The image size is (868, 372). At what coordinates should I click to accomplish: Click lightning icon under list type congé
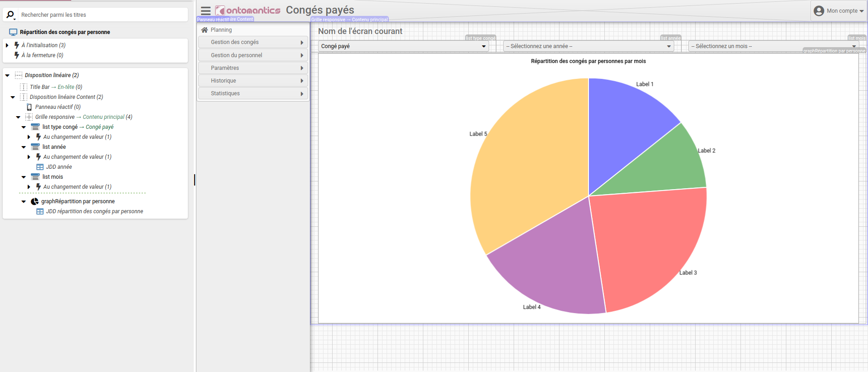point(39,137)
